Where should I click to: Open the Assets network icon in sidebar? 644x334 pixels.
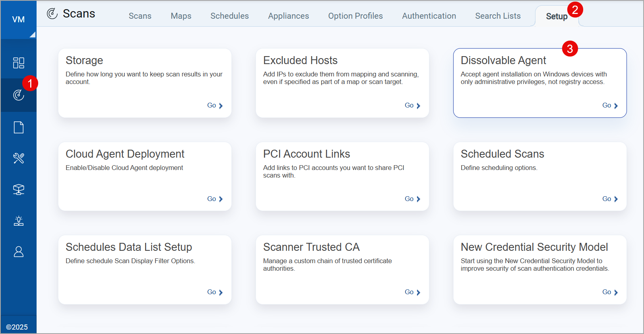coord(19,189)
